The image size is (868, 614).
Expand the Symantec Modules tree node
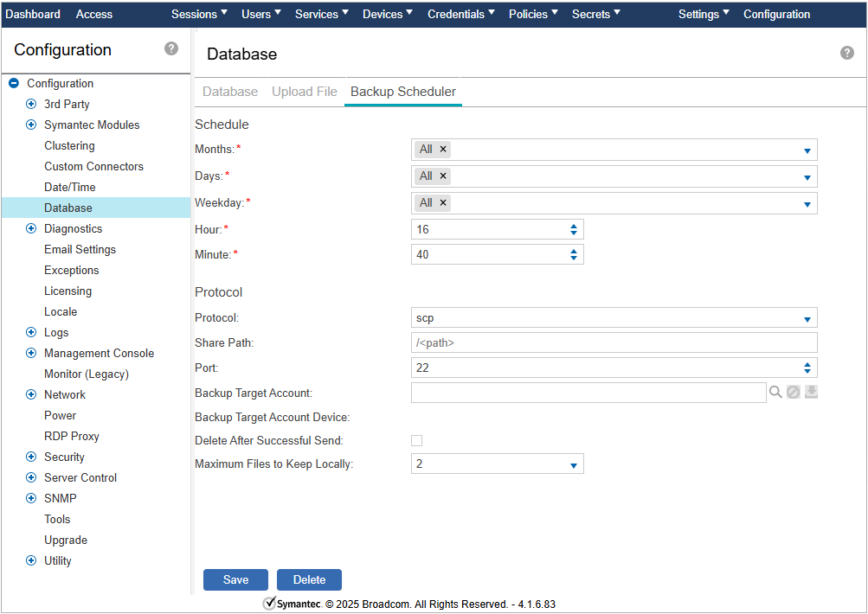coord(31,125)
